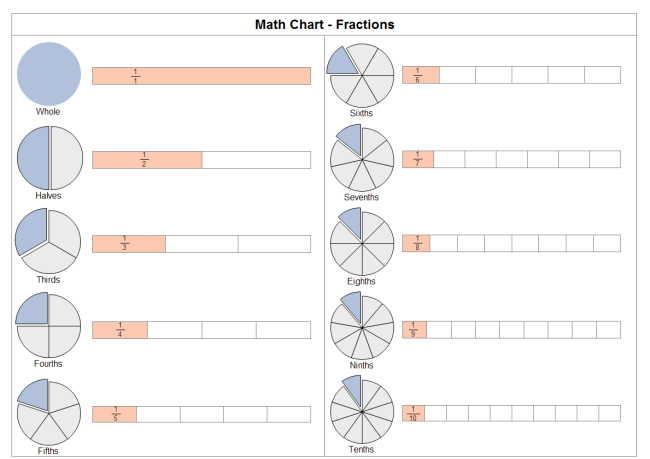Screen dimensions: 650x459
Task: Select the Sixths pie chart
Action: click(361, 75)
